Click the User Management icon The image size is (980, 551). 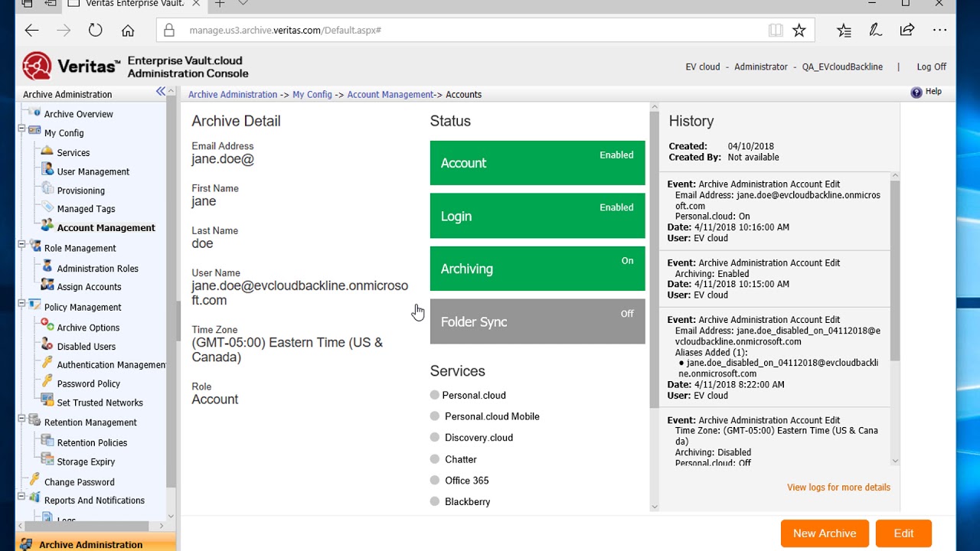coord(47,171)
